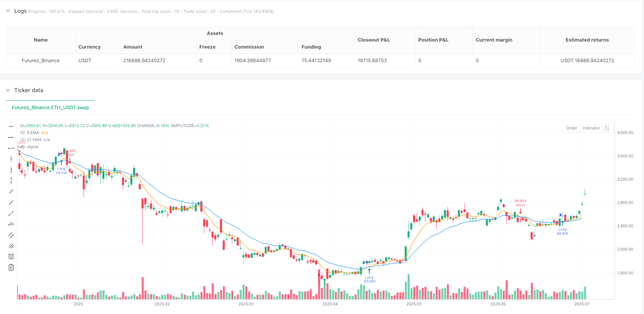Toggle fullscreen mode for the chart
Image resolution: width=644 pixels, height=314 pixels.
coord(607,128)
